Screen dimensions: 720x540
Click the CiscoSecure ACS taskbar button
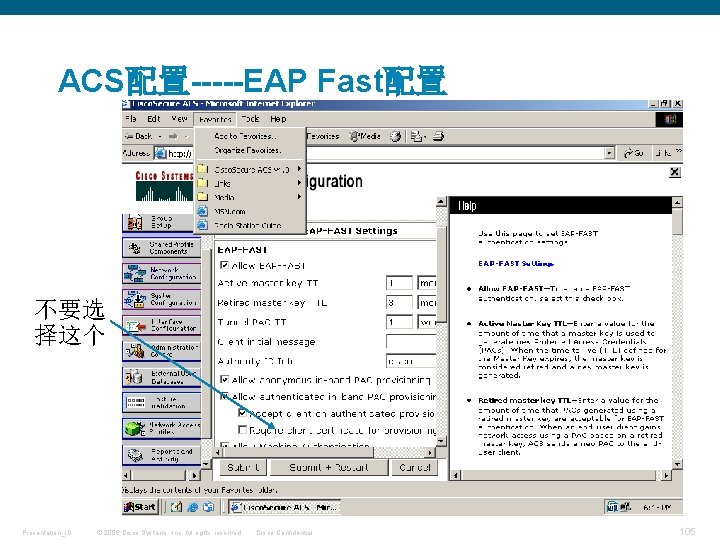tap(285, 507)
